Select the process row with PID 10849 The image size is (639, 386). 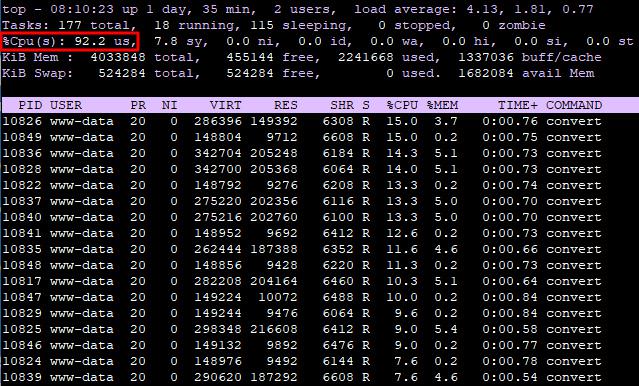(302, 137)
